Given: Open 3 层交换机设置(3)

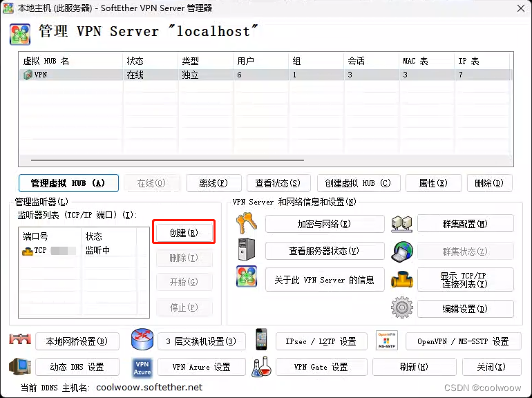Looking at the screenshot, I should [x=202, y=341].
